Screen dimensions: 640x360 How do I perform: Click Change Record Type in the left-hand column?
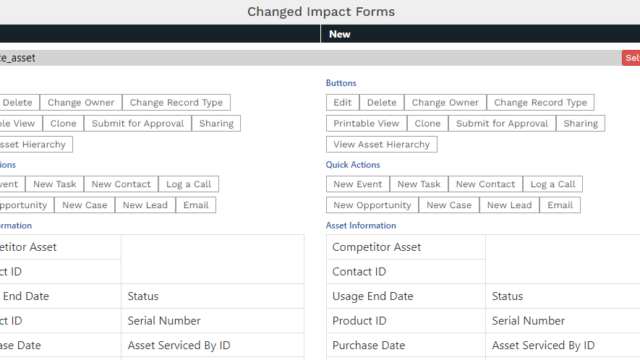coord(176,102)
